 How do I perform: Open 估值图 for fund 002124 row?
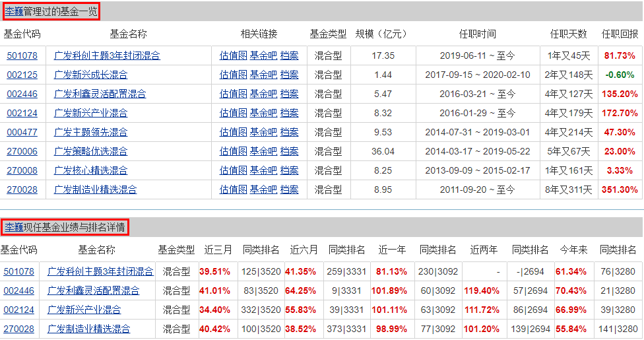[234, 113]
